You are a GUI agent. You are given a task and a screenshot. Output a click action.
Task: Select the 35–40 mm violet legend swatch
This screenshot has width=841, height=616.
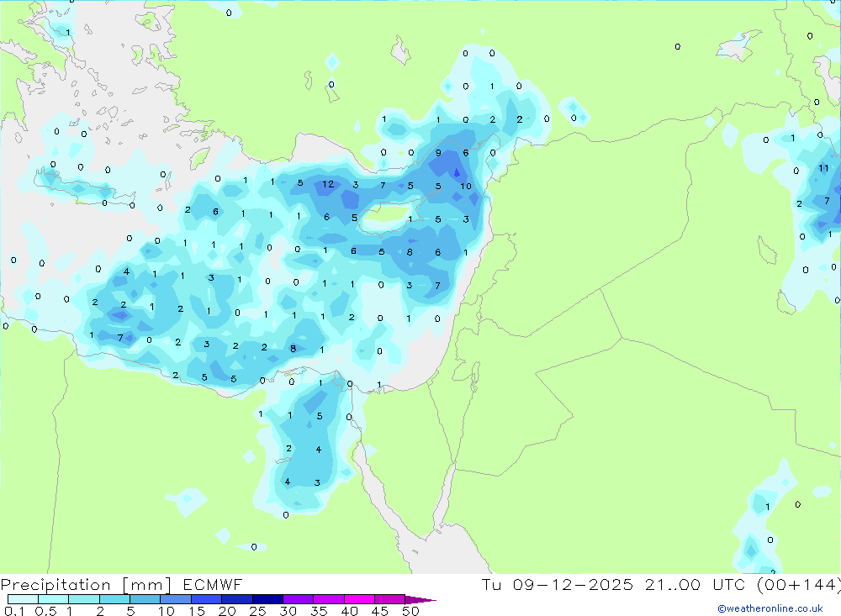click(329, 599)
